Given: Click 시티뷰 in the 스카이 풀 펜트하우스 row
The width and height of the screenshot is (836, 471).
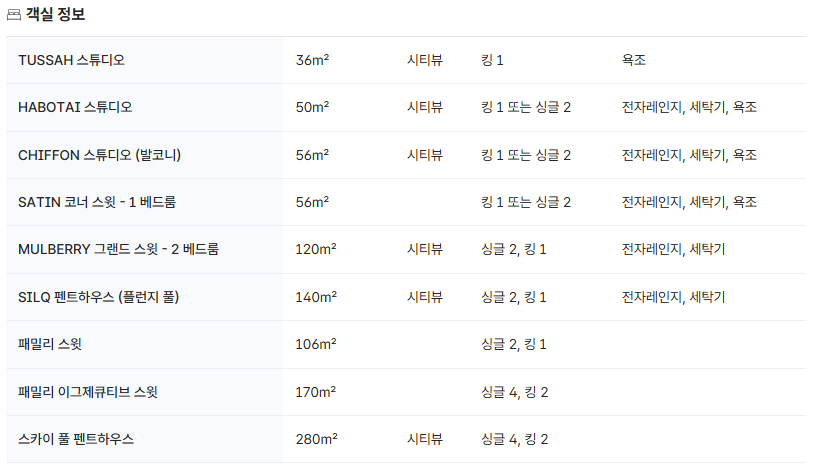Looking at the screenshot, I should (425, 439).
